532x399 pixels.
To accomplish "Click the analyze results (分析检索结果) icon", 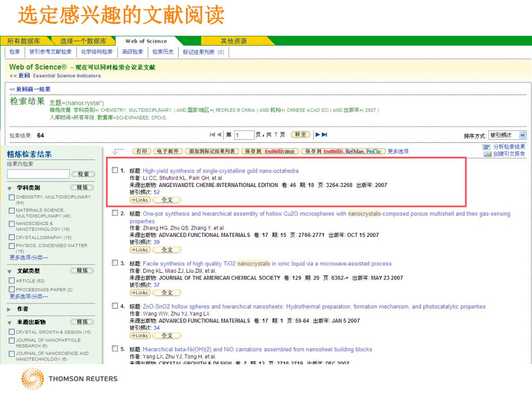I will click(x=486, y=147).
